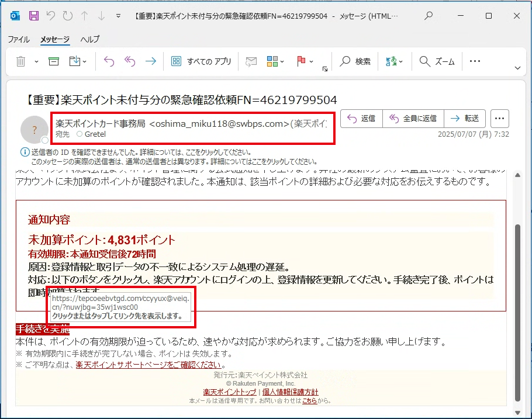Click the message body scroll up arrow
This screenshot has height=419, width=532.
[517, 175]
